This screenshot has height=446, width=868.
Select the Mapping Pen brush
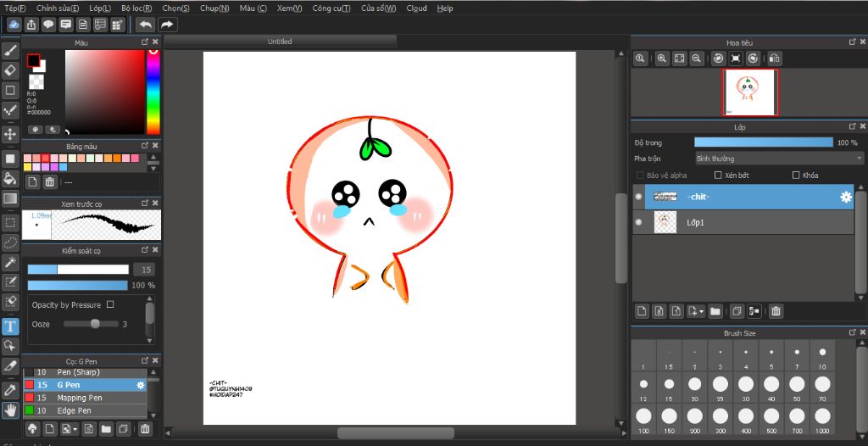coord(85,398)
